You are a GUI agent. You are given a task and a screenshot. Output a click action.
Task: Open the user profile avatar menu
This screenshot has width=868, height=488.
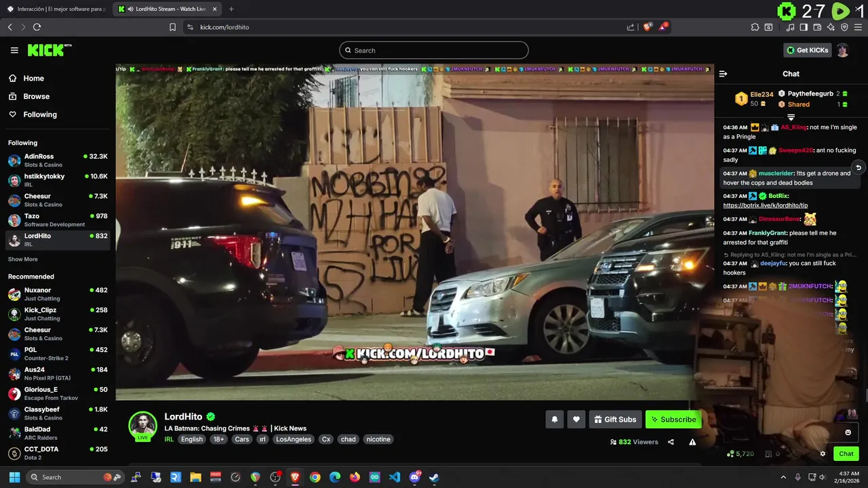point(842,50)
